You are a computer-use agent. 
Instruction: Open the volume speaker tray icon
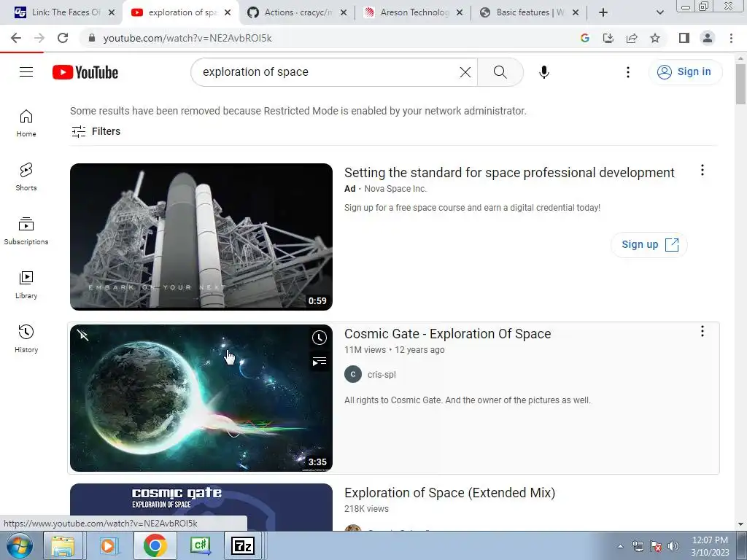(x=673, y=546)
